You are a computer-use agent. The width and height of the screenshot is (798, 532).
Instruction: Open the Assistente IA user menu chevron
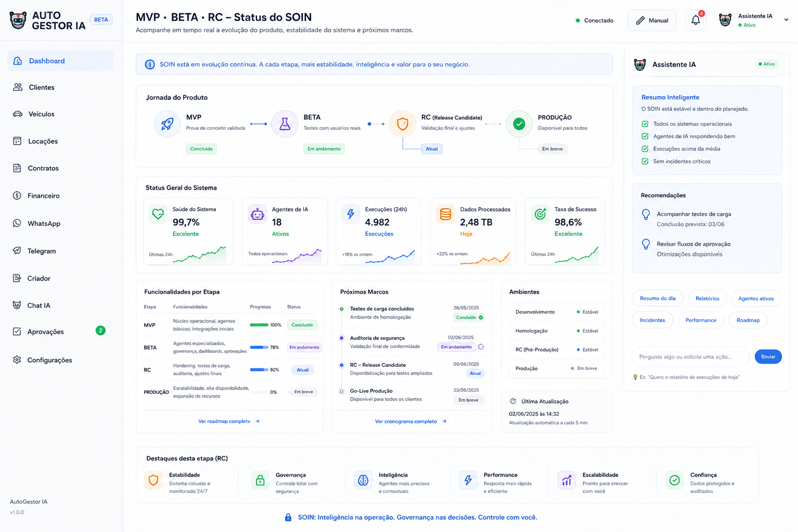click(x=786, y=20)
